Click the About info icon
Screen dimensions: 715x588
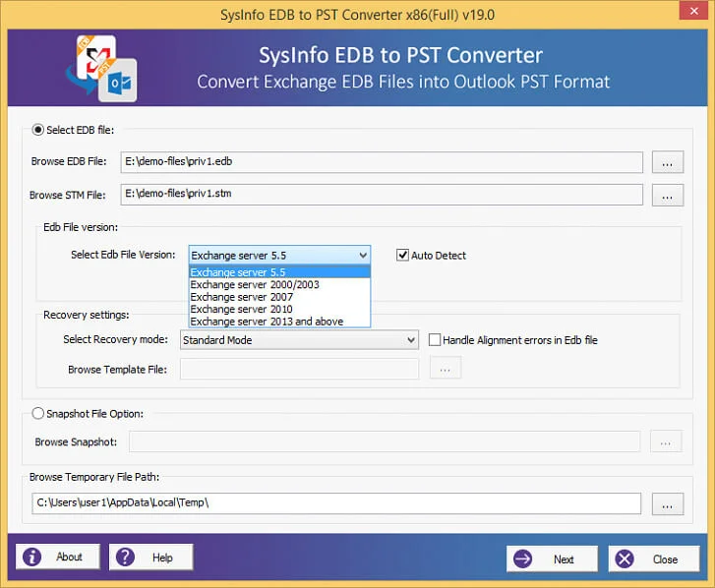pyautogui.click(x=33, y=558)
